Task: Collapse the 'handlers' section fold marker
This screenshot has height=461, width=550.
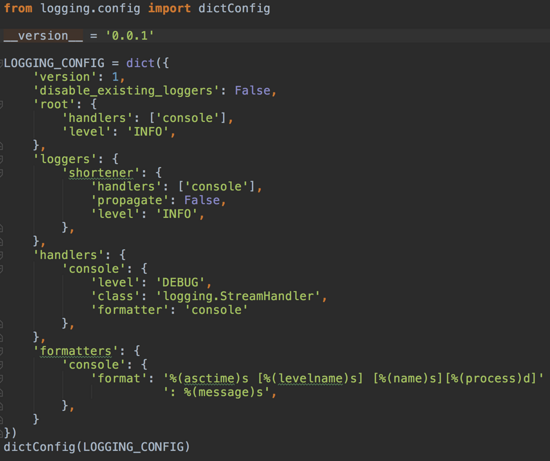Action: pos(1,255)
